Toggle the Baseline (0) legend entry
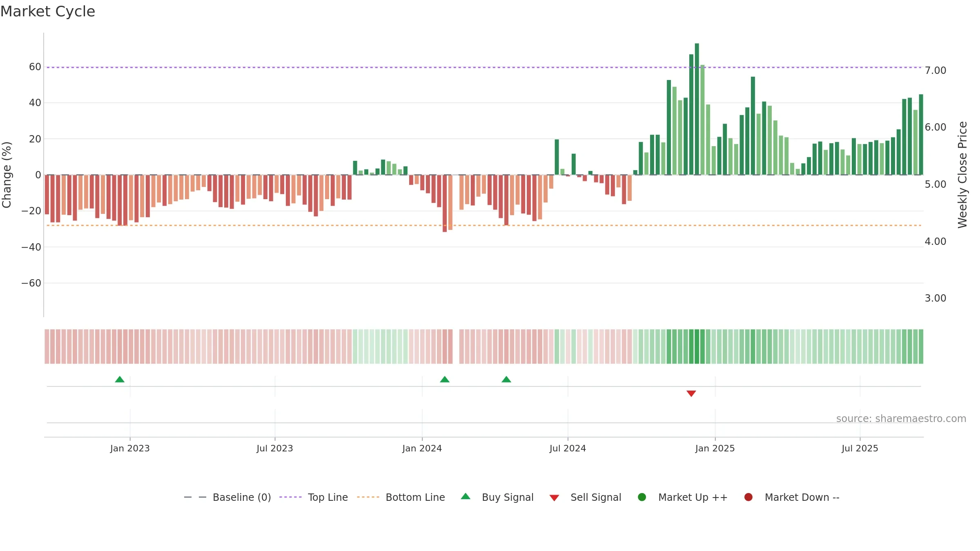Viewport: 980px width, 551px height. [x=227, y=497]
